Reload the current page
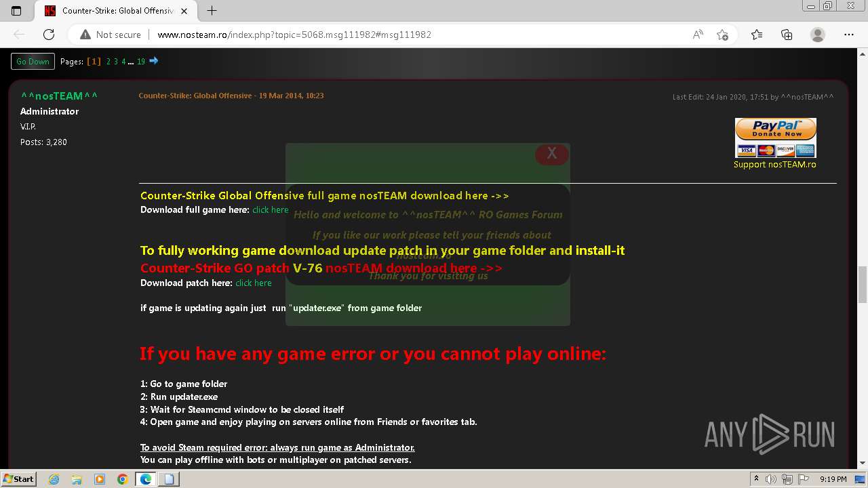Viewport: 868px width, 488px height. click(49, 35)
